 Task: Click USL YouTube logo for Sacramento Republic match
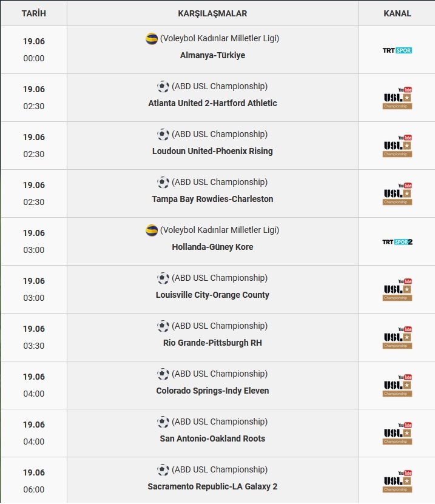point(397,481)
